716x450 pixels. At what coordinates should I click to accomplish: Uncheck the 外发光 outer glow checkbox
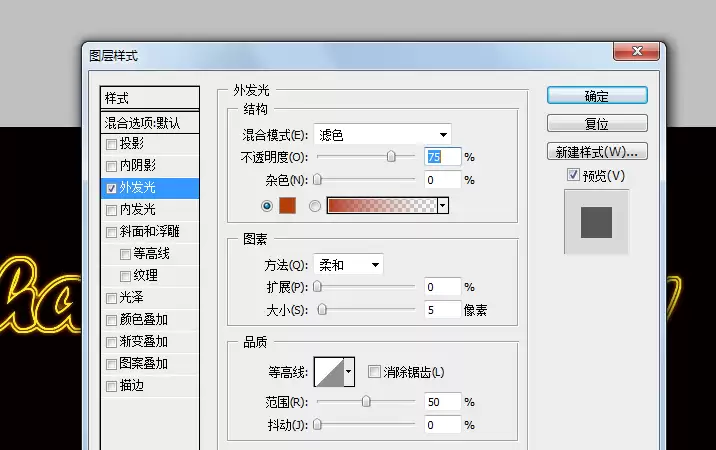[111, 188]
